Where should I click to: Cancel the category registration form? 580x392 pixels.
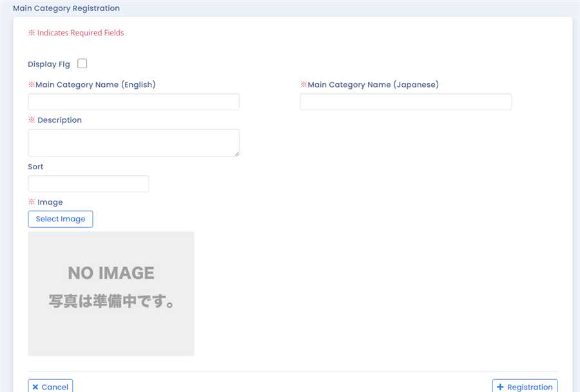(x=50, y=386)
